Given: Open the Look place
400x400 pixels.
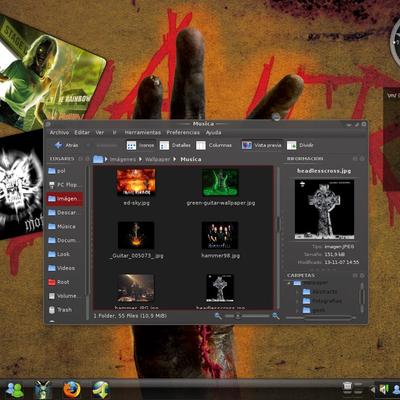Looking at the screenshot, I should [x=65, y=254].
